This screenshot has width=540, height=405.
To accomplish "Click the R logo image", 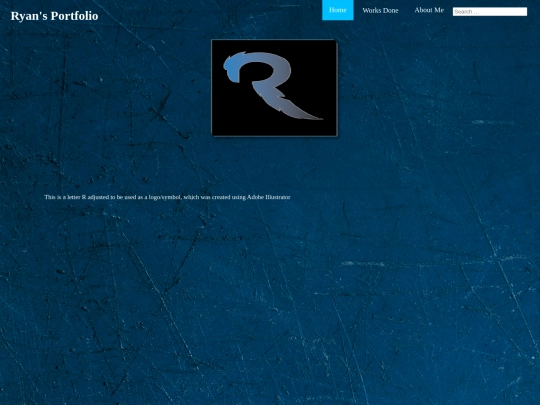I will [x=274, y=88].
